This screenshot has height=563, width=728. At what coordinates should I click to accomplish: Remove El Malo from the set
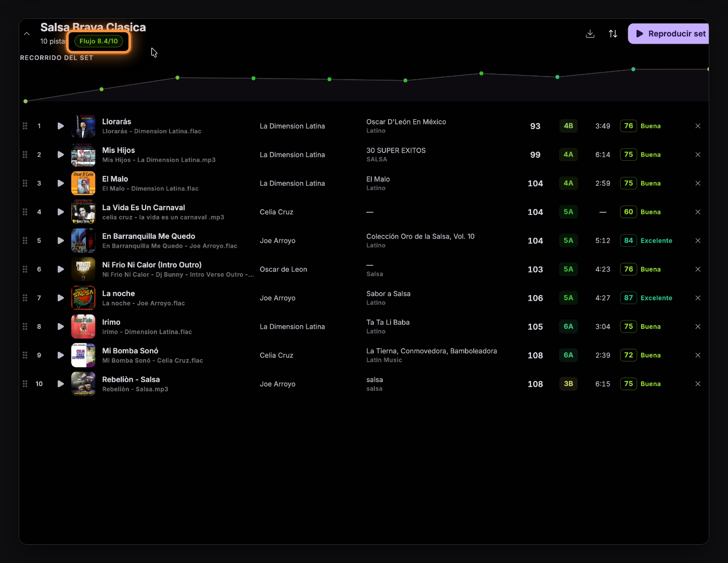coord(698,183)
